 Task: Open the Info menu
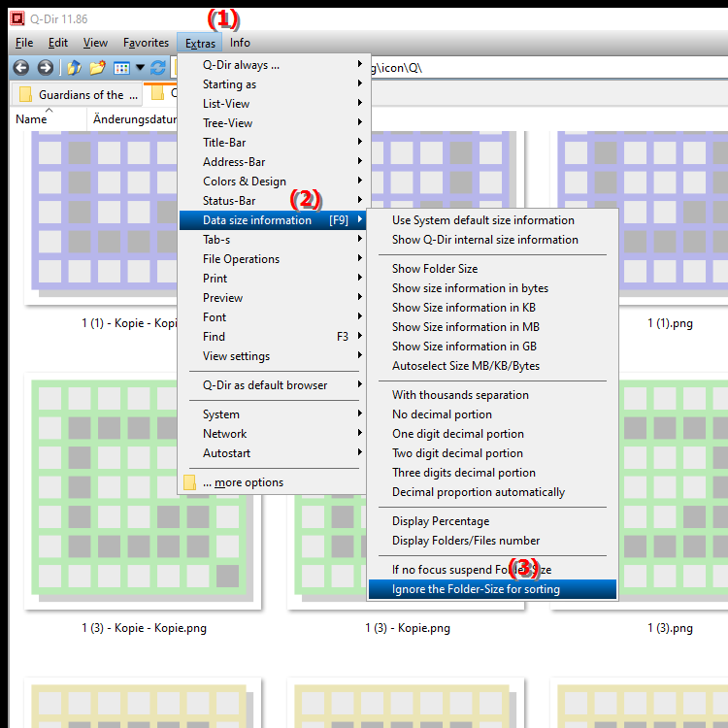point(240,43)
